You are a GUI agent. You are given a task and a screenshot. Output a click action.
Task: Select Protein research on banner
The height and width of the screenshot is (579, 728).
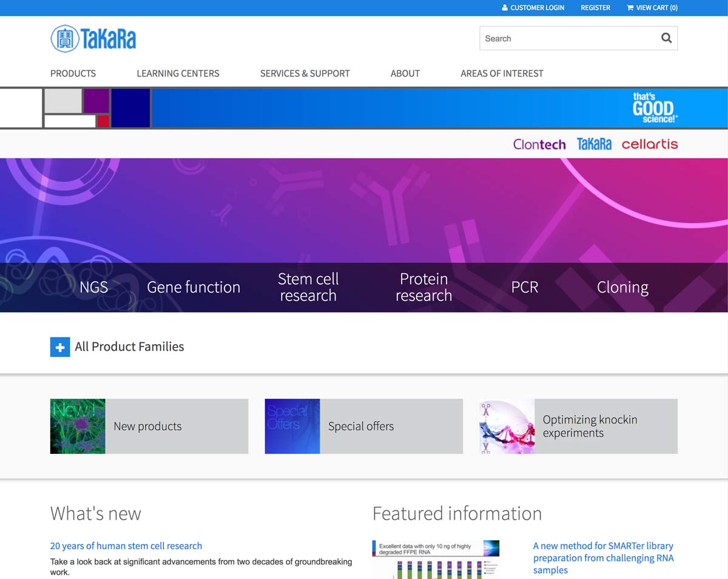(423, 287)
